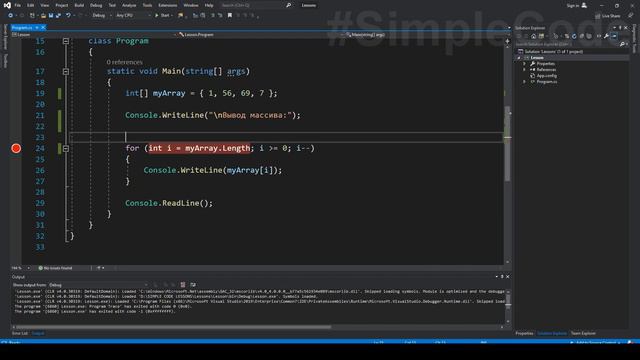
Task: Toggle word wrap in Output panel
Action: tap(193, 285)
